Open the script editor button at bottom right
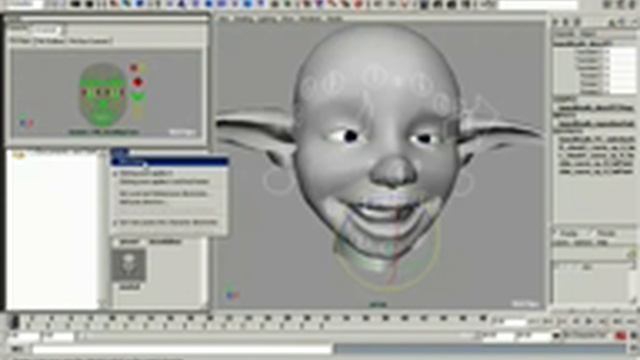 point(632,349)
